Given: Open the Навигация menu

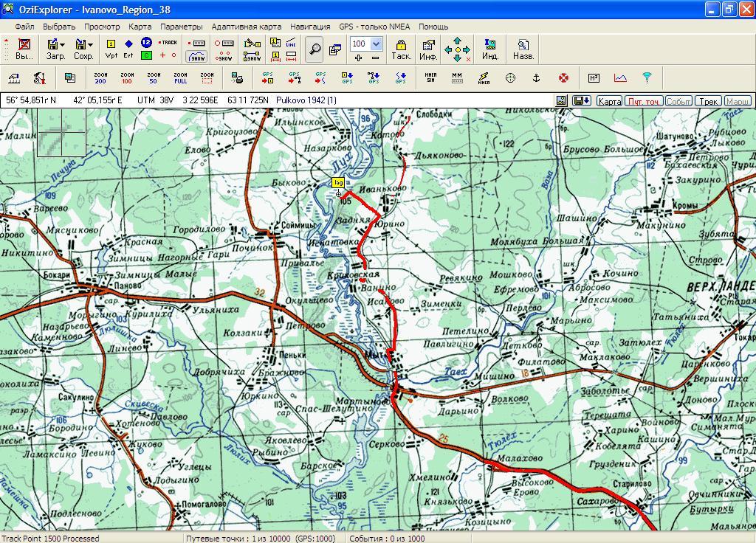Looking at the screenshot, I should coord(310,27).
